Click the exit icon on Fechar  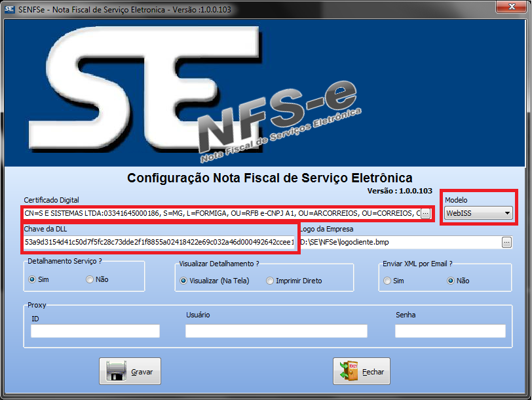pyautogui.click(x=349, y=371)
